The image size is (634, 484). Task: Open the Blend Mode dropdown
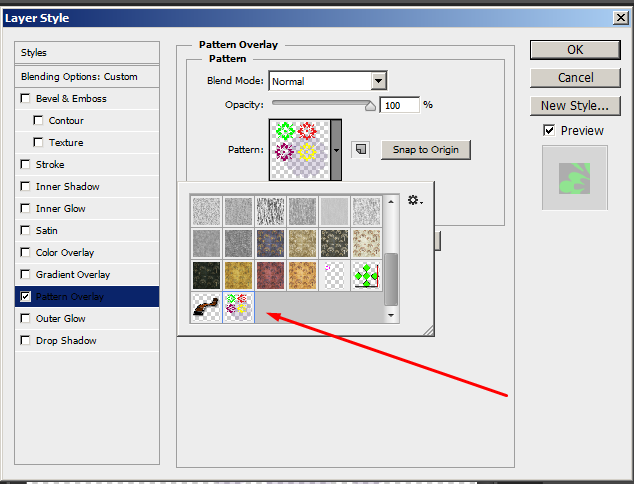point(378,81)
